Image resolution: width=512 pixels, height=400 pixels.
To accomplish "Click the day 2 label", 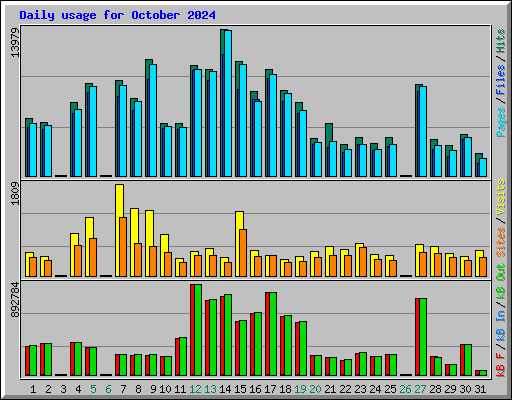I will pos(48,389).
